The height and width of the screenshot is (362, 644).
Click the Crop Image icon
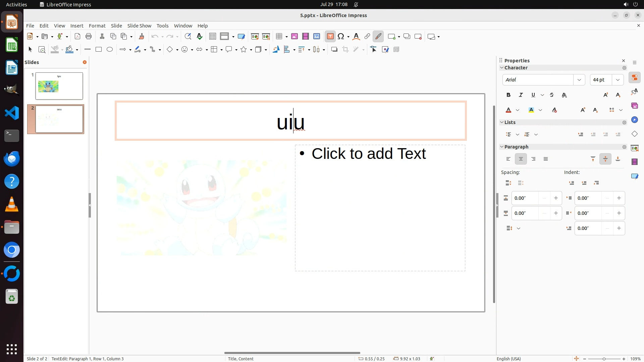345,50
